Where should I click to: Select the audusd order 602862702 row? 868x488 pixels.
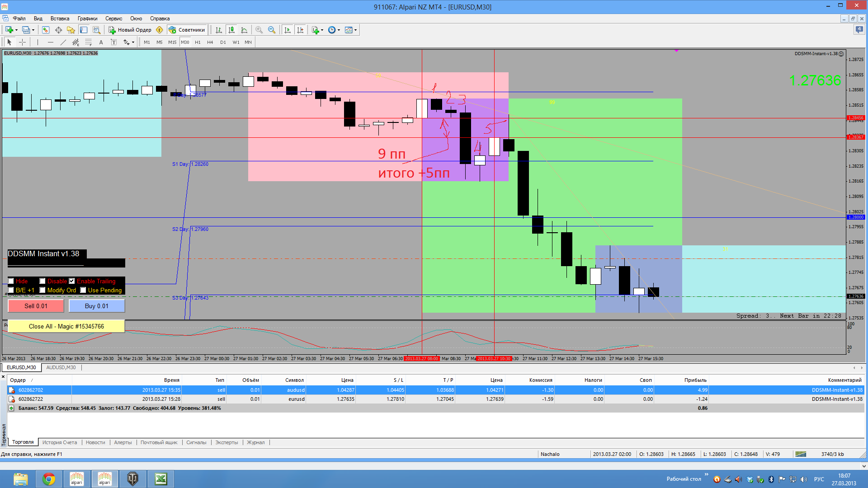click(436, 390)
